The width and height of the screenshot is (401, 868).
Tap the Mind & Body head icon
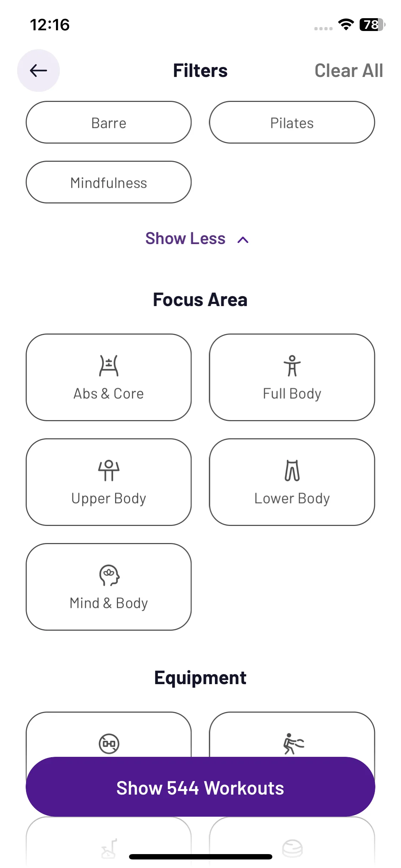tap(109, 575)
